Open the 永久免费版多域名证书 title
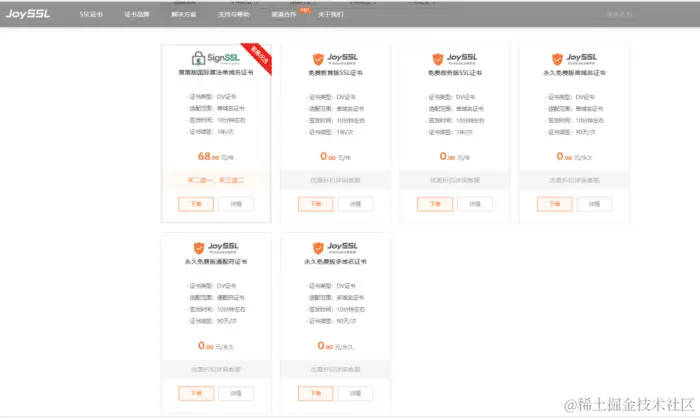Screen dimensions: 700x418 tap(335, 262)
